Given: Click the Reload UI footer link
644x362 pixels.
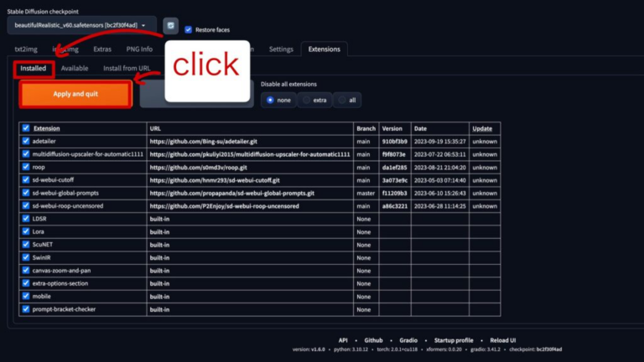Looking at the screenshot, I should [502, 340].
